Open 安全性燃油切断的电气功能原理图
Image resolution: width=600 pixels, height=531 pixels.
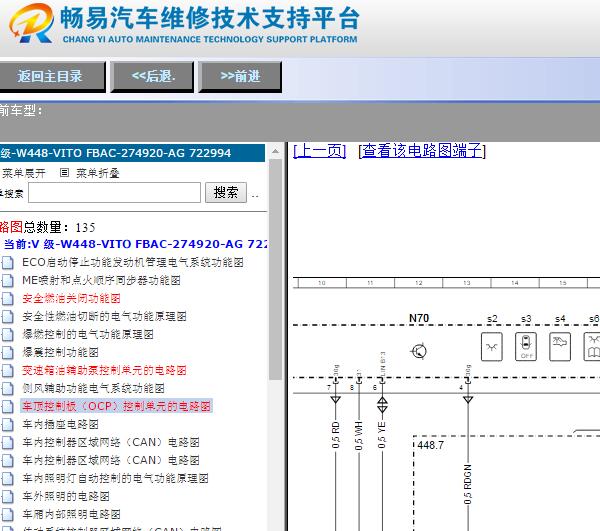pos(104,316)
